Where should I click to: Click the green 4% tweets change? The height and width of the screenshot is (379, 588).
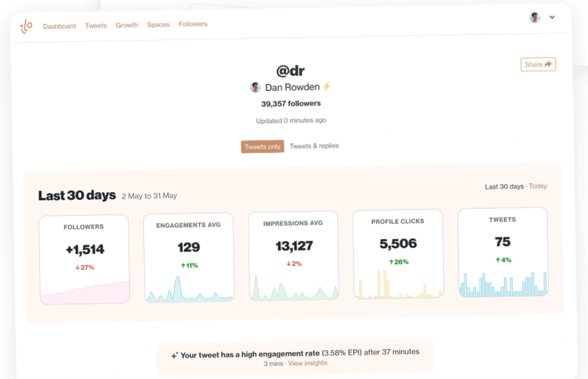pos(503,260)
